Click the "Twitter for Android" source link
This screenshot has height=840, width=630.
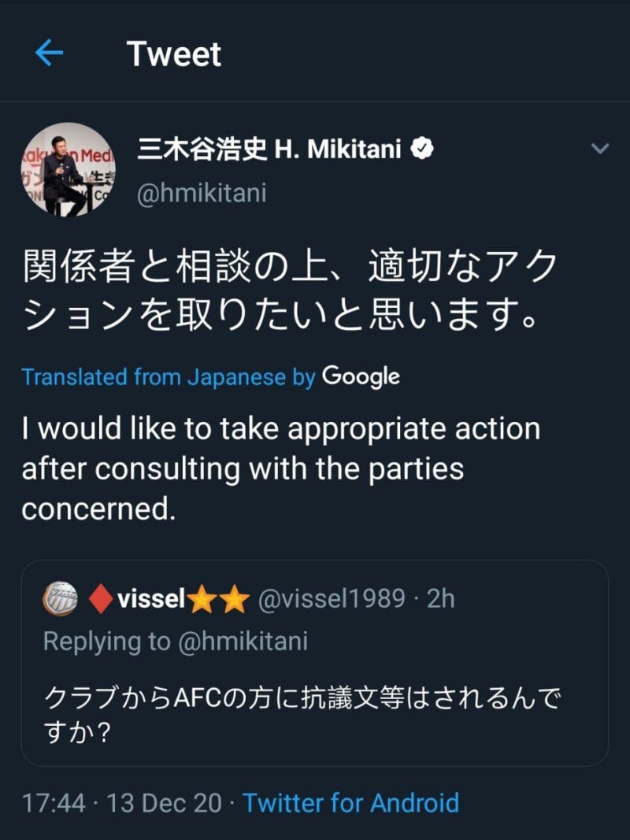(x=350, y=803)
